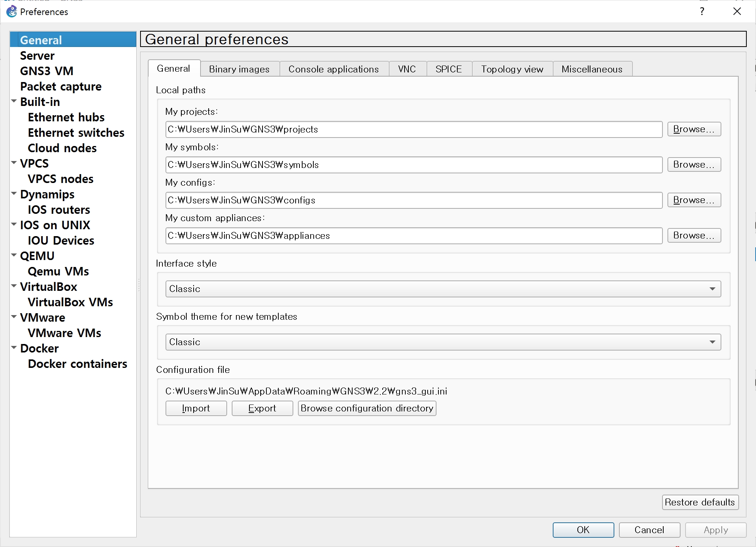Collapse the Dynamips tree section
Viewport: 756px width, 547px height.
tap(14, 194)
